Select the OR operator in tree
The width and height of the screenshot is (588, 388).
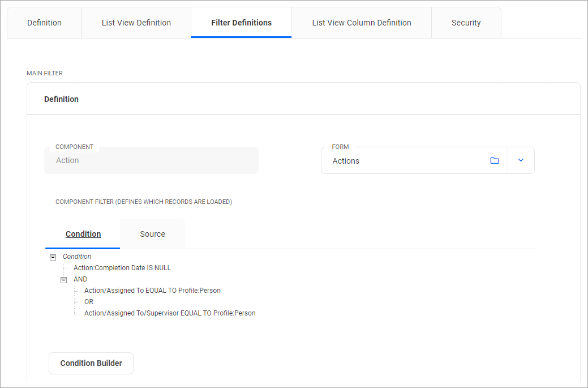[89, 302]
